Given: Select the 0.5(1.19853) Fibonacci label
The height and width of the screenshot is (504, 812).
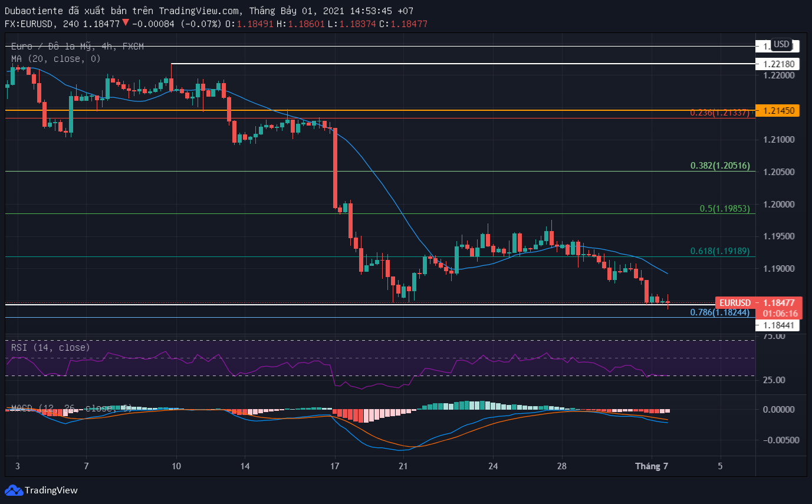Looking at the screenshot, I should (725, 208).
